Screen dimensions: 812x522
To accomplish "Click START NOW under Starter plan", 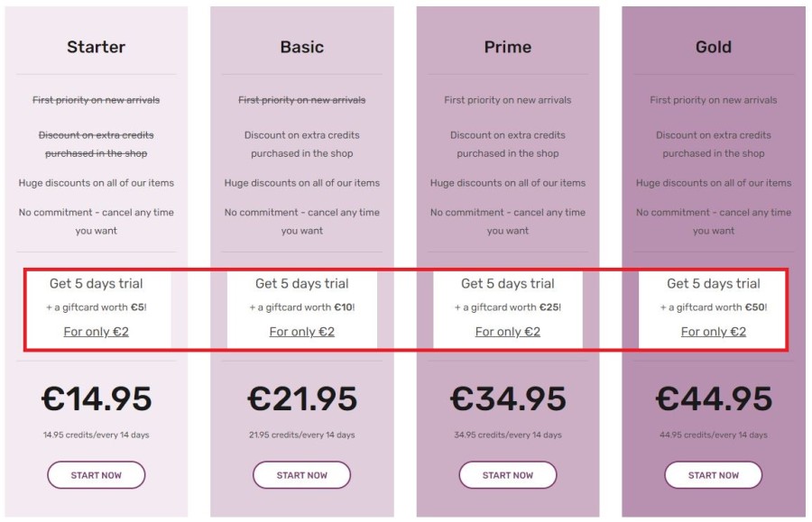I will [96, 474].
